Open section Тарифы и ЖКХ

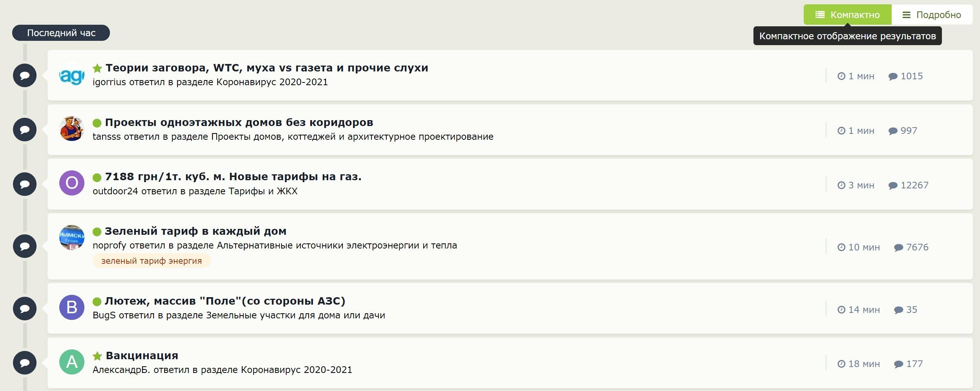pyautogui.click(x=263, y=191)
